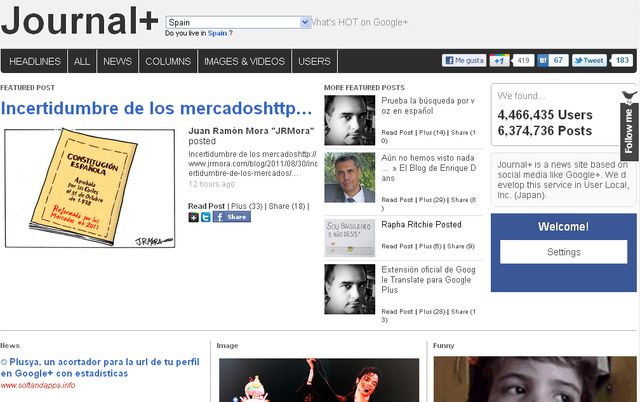Open the Constitución Española cartoon thumbnail
Screen dimensions: 640x402
92,187
